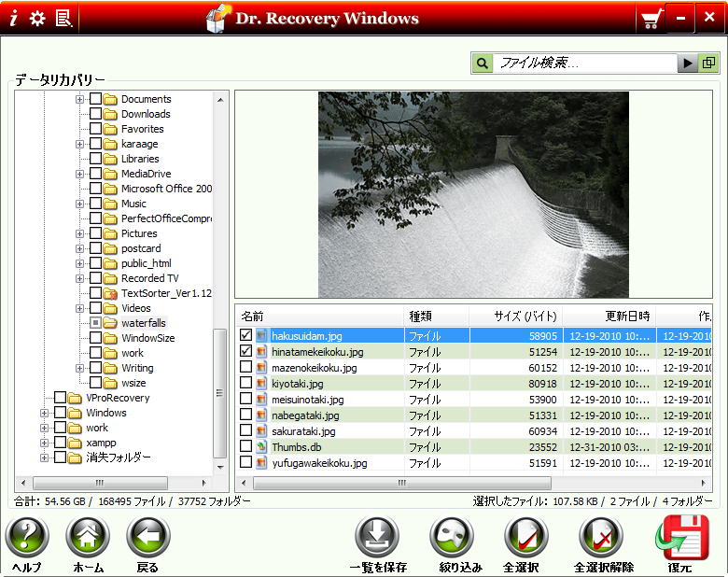Click the folder tree vertical scrollbar thumb
Image resolution: width=728 pixels, height=577 pixels.
click(x=220, y=393)
